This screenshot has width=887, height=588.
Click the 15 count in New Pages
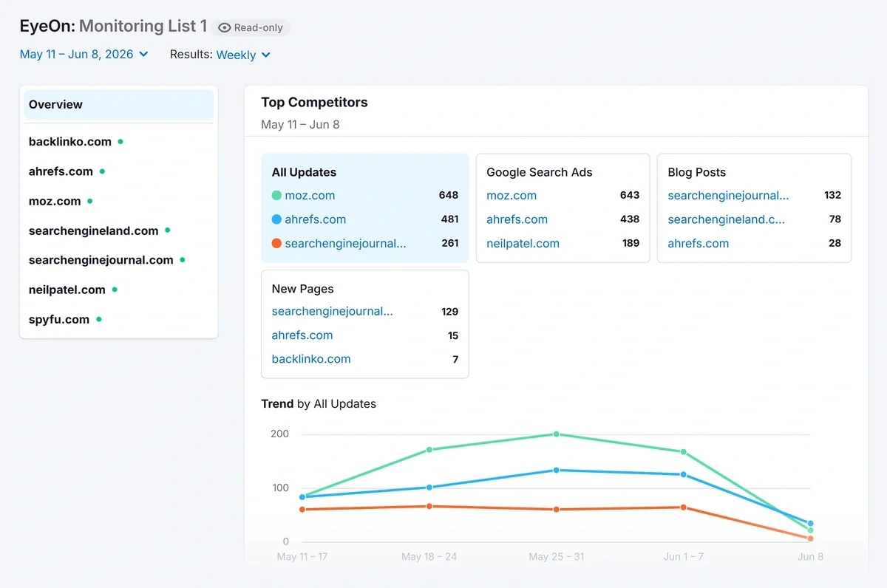click(x=453, y=335)
